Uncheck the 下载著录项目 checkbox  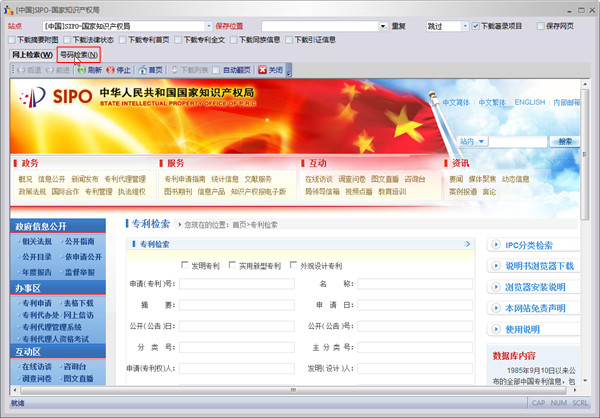(x=476, y=26)
